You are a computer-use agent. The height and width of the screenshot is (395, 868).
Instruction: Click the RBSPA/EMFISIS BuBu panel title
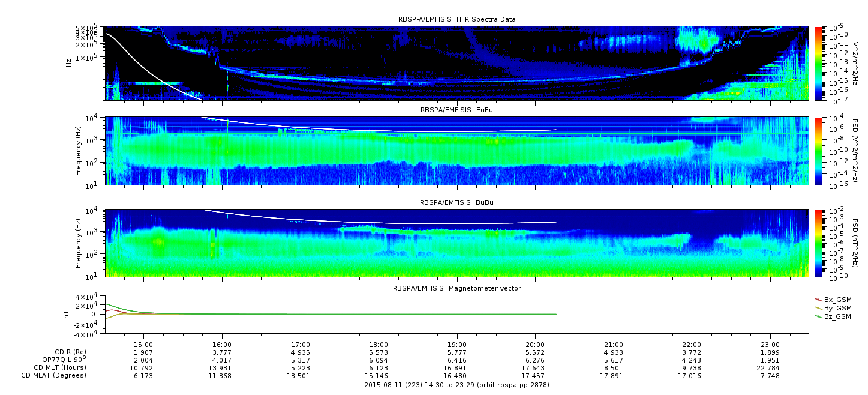(456, 202)
